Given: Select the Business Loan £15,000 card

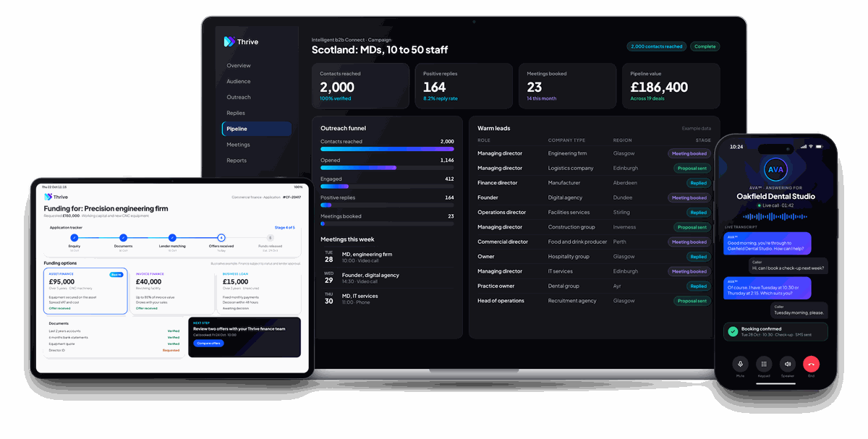Looking at the screenshot, I should (258, 291).
